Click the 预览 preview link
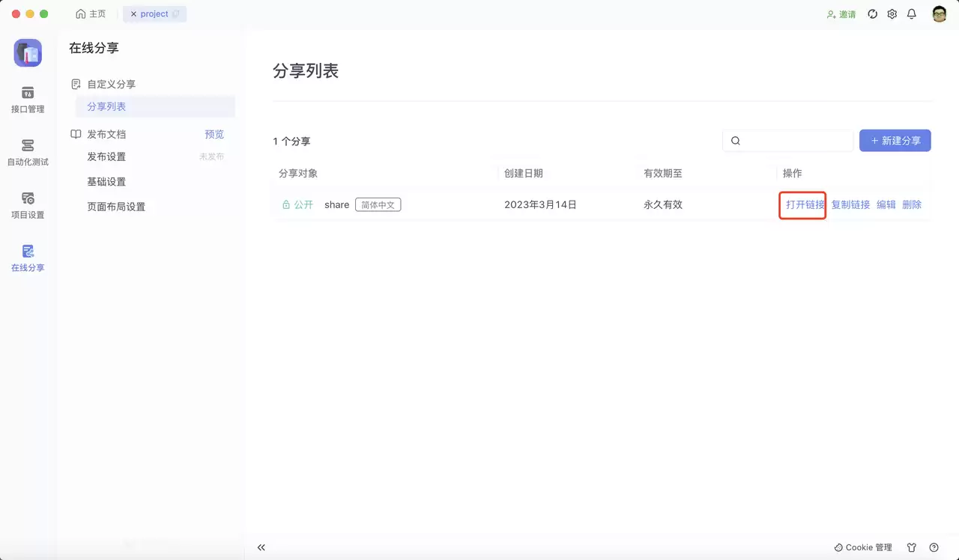The height and width of the screenshot is (560, 959). pyautogui.click(x=214, y=135)
